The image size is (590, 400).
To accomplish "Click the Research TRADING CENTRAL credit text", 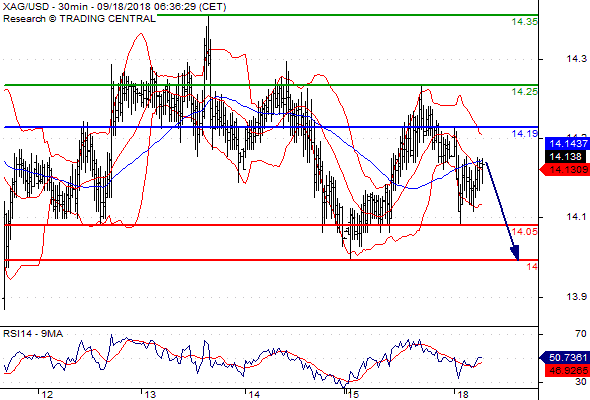I will pos(79,19).
